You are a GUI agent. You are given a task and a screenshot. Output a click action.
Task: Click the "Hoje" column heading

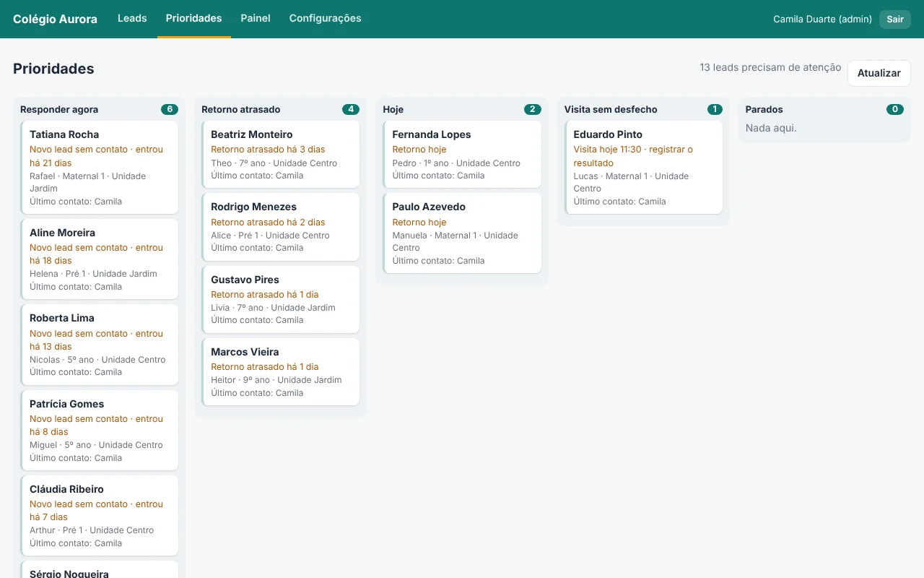pyautogui.click(x=393, y=110)
